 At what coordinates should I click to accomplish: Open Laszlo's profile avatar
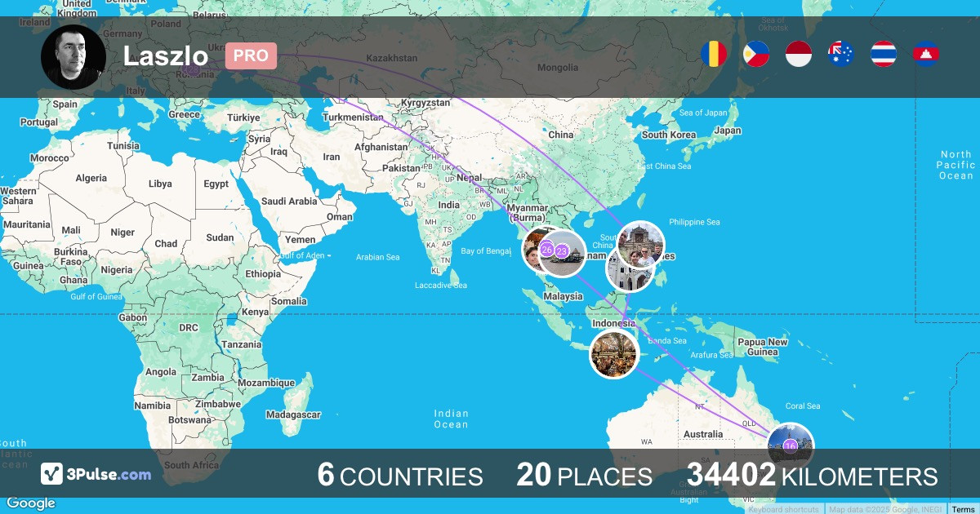[73, 57]
